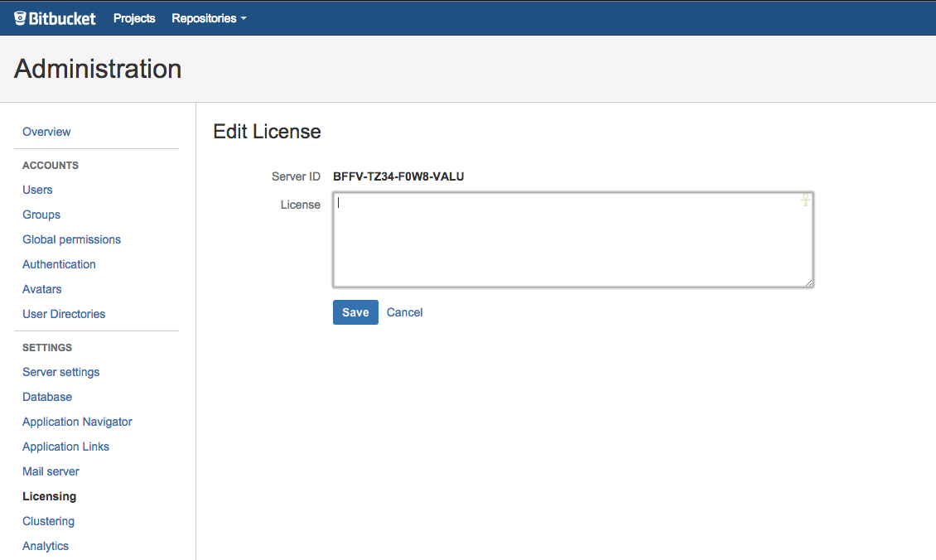Click the License field label
The image size is (936, 560).
tap(300, 205)
